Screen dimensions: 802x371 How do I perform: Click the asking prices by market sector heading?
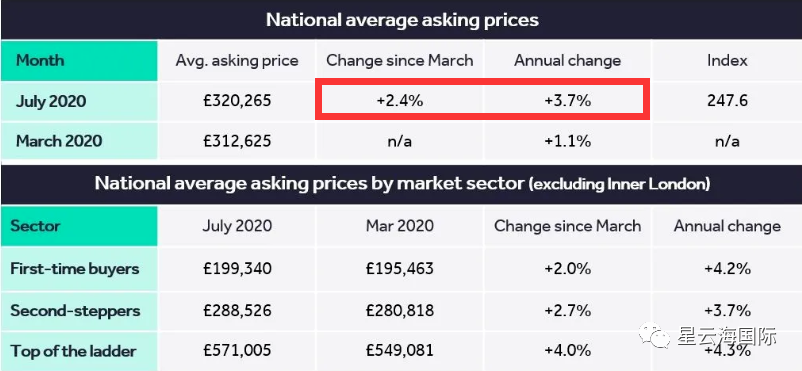[x=402, y=184]
